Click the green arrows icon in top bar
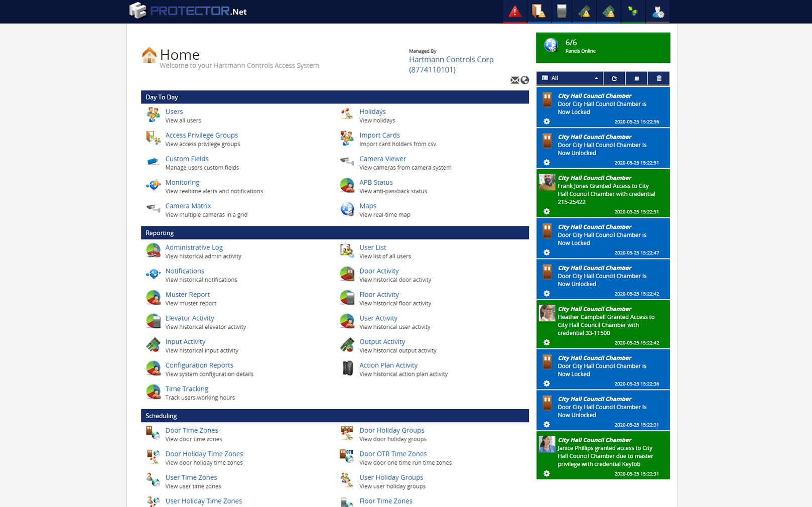The image size is (812, 507). point(633,12)
